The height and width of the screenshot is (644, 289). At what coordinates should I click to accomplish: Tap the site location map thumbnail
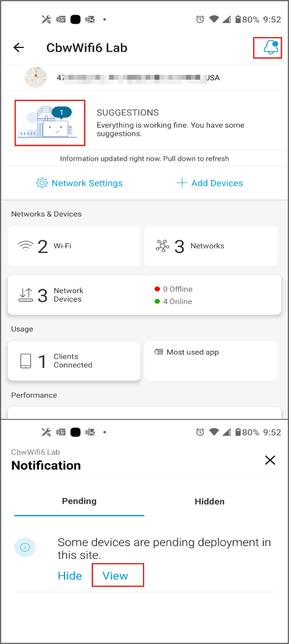coord(35,78)
